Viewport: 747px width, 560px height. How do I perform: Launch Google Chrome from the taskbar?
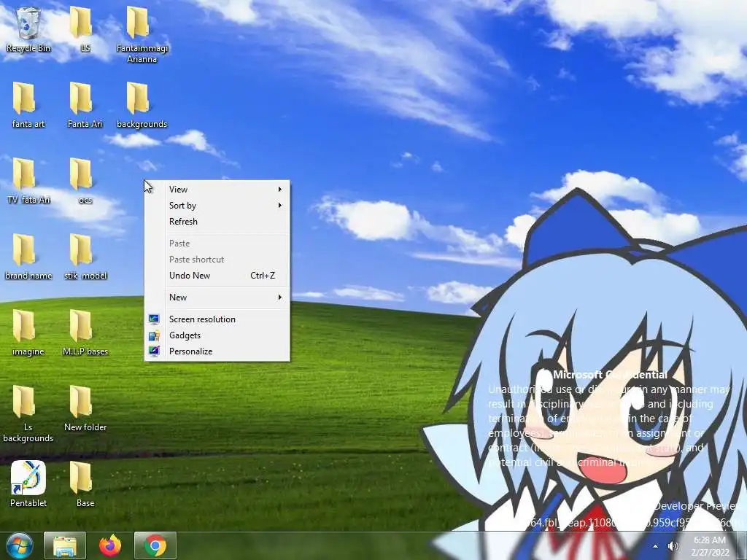155,545
